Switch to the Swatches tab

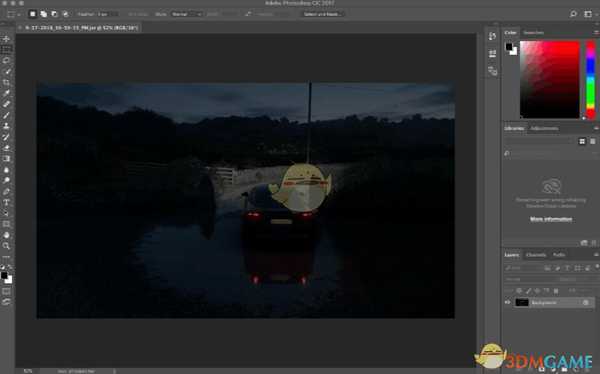click(533, 33)
